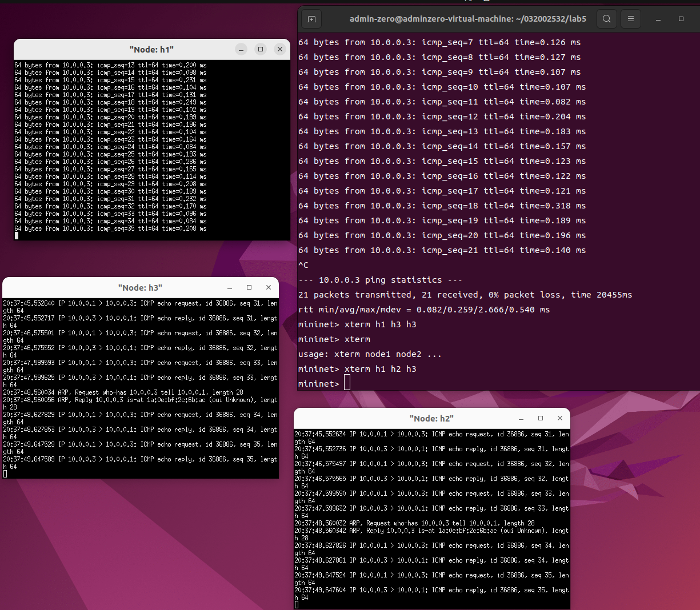Click "--- 10.0.0.3 ping statistics ---" line
Screen dimensions: 700x610
[x=380, y=280]
